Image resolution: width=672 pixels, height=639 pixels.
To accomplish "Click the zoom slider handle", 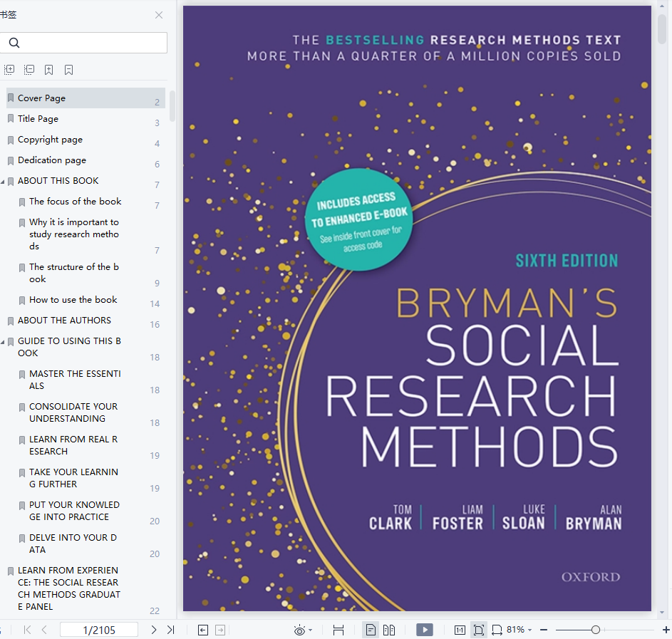I will point(595,630).
